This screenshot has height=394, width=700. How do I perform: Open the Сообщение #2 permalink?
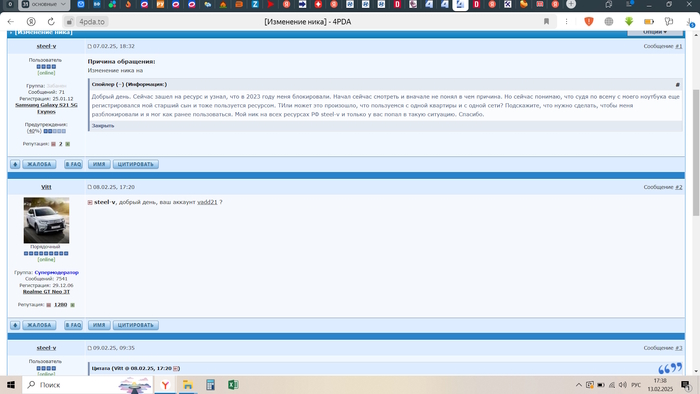click(679, 187)
